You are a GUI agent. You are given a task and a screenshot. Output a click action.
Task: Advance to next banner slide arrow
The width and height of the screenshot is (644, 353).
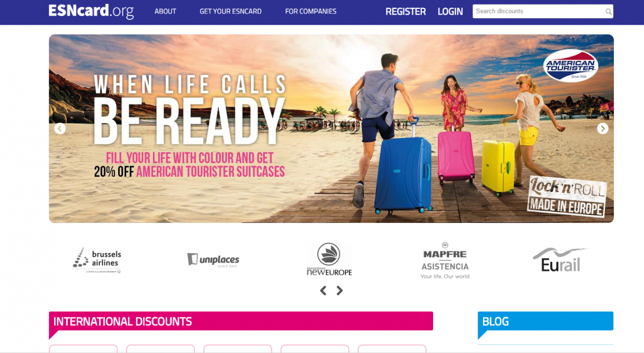tap(603, 128)
